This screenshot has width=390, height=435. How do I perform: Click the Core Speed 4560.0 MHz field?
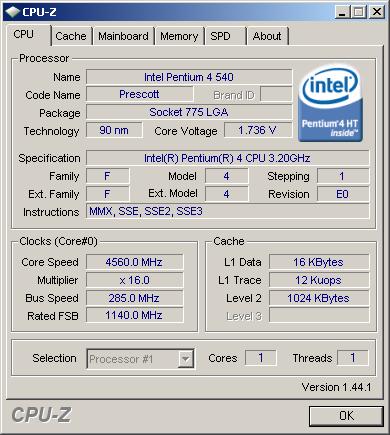135,262
